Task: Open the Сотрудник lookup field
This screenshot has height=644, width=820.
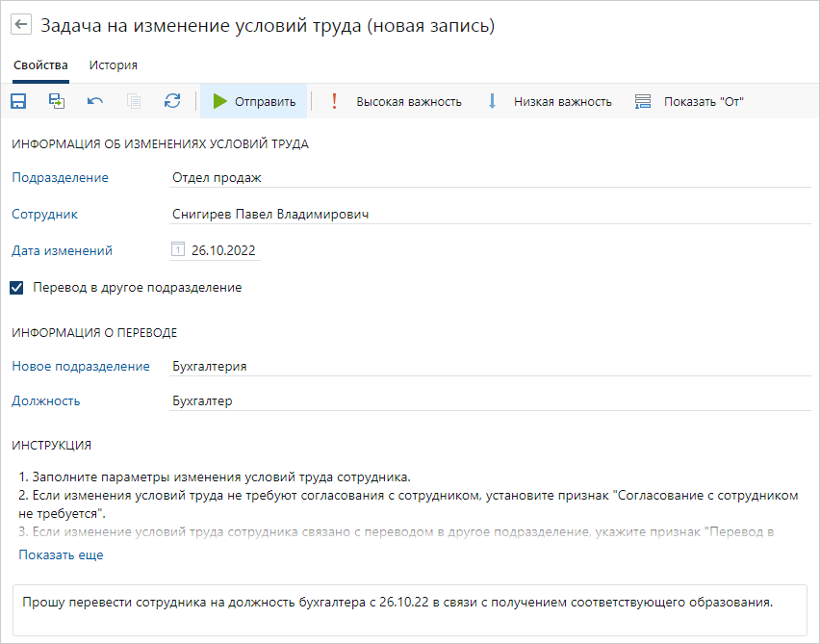Action: point(385,214)
